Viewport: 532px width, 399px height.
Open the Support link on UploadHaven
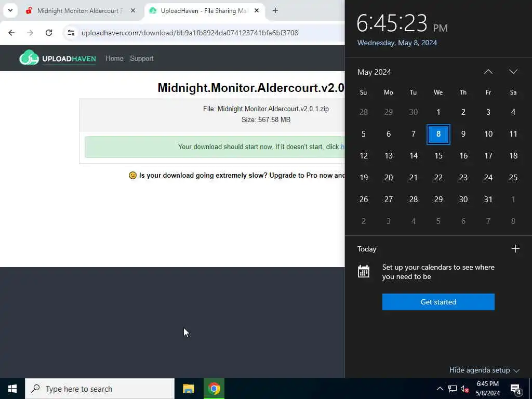click(x=141, y=58)
